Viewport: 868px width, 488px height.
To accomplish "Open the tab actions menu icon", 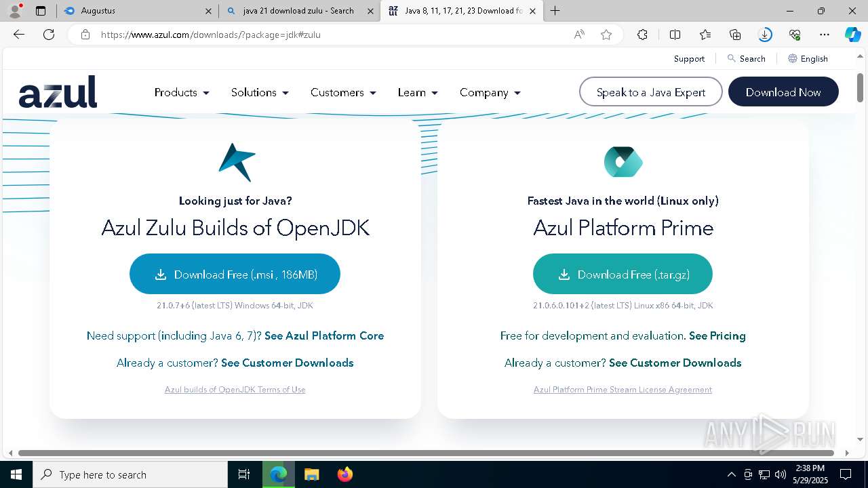I will [41, 11].
